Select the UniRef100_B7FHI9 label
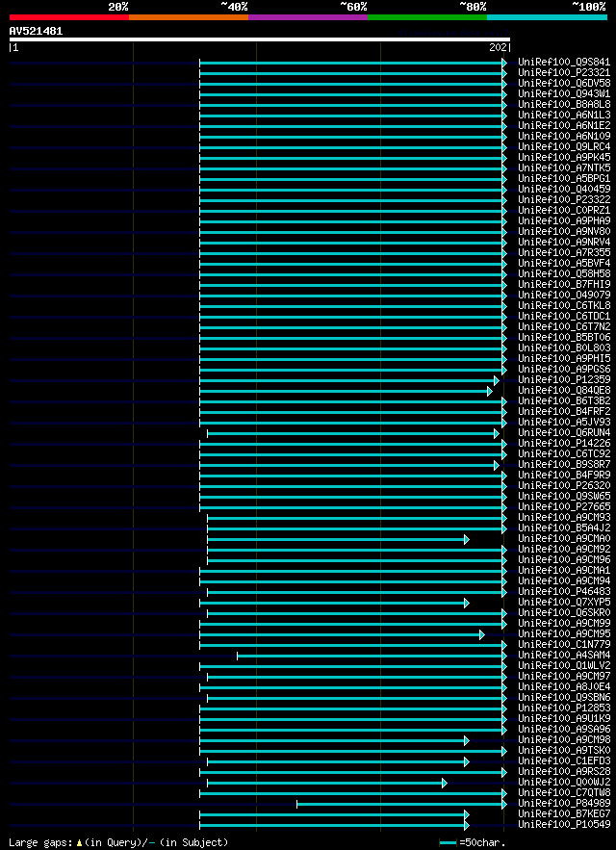 pyautogui.click(x=564, y=285)
